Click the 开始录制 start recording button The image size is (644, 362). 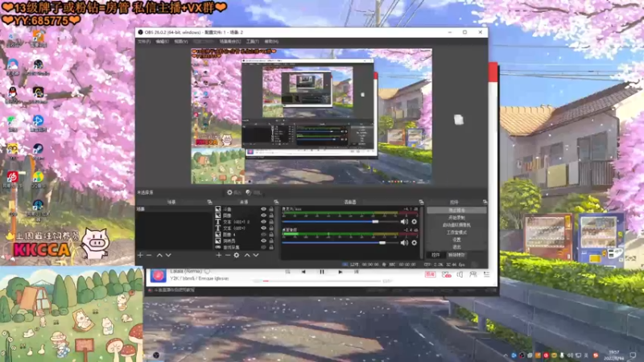click(x=456, y=217)
